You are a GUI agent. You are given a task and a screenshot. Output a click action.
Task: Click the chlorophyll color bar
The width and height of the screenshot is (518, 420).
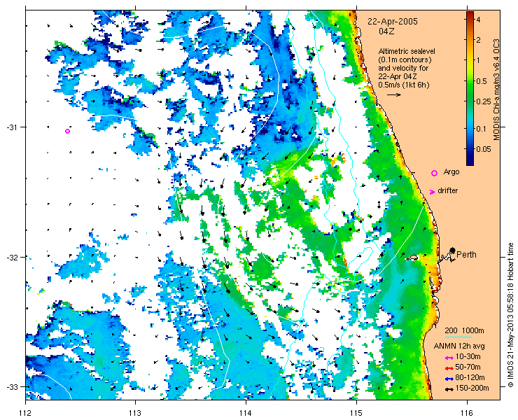470,88
